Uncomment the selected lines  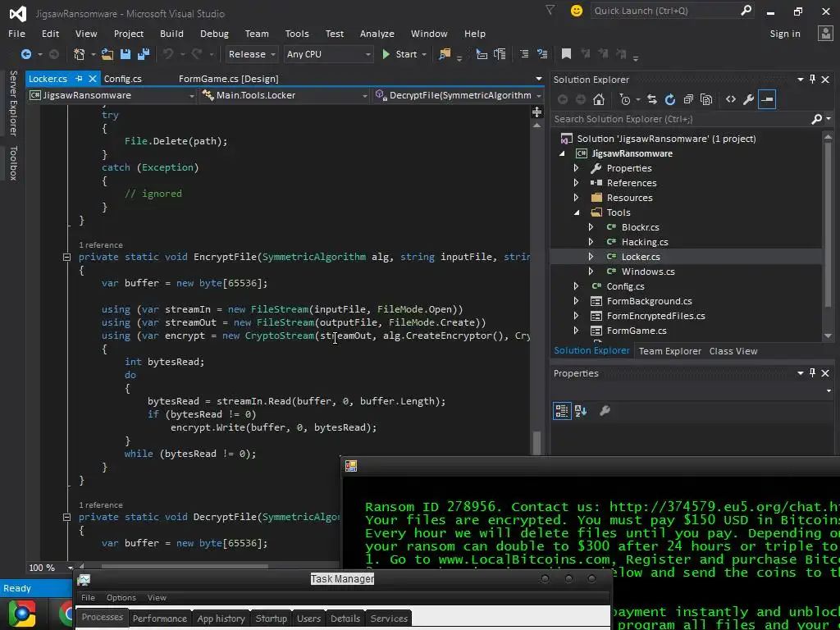pyautogui.click(x=542, y=54)
